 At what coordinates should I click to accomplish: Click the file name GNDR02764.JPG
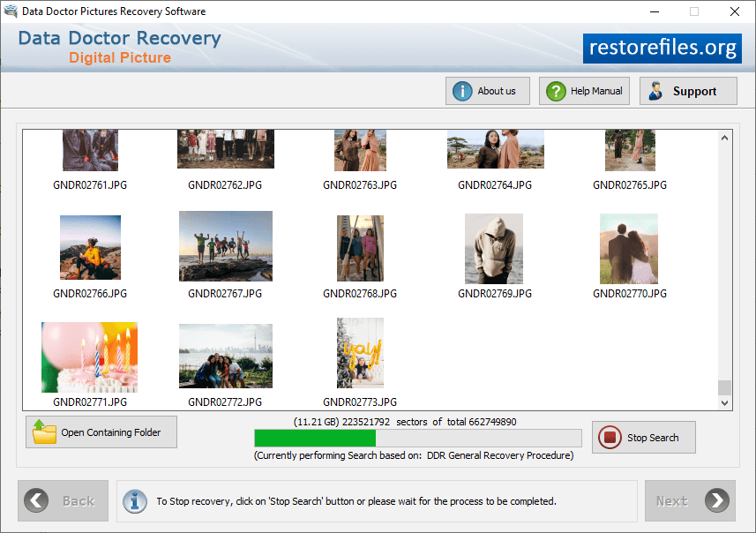(x=495, y=184)
